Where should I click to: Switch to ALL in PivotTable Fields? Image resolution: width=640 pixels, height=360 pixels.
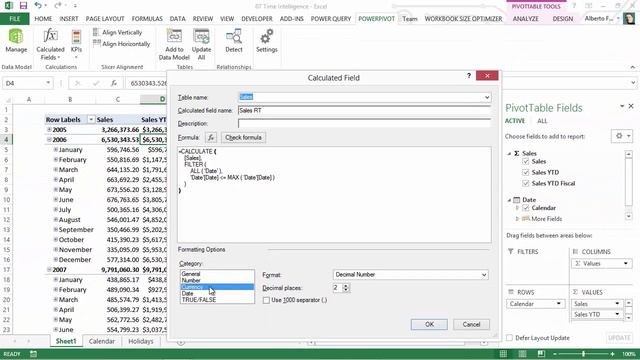click(542, 121)
